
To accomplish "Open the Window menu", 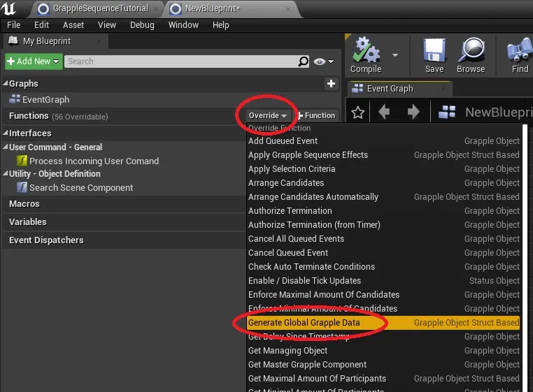I will coord(183,25).
